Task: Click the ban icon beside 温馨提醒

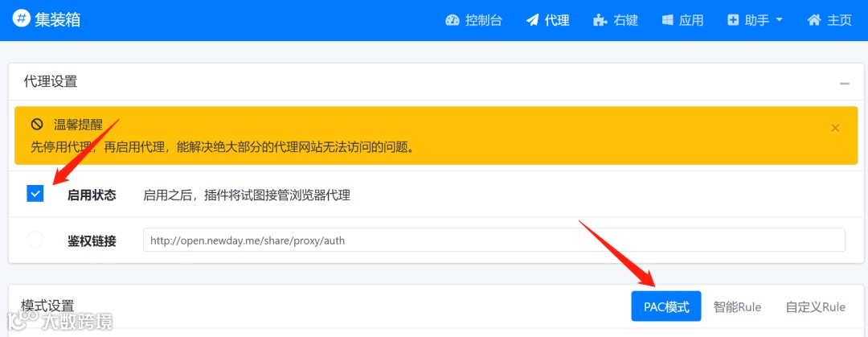Action: 37,124
